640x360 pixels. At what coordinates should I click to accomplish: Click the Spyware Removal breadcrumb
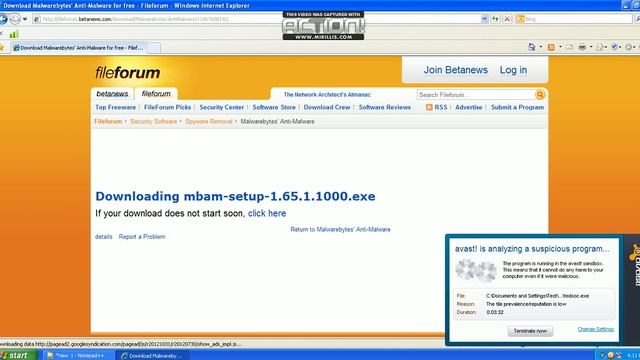tap(209, 122)
